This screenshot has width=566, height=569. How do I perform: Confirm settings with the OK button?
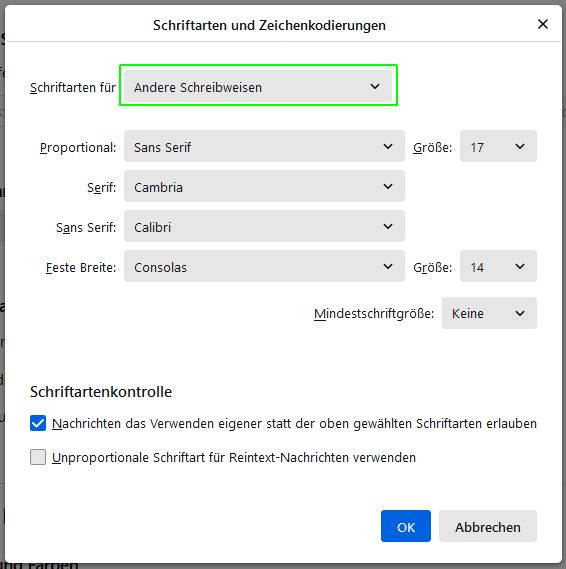(x=406, y=526)
